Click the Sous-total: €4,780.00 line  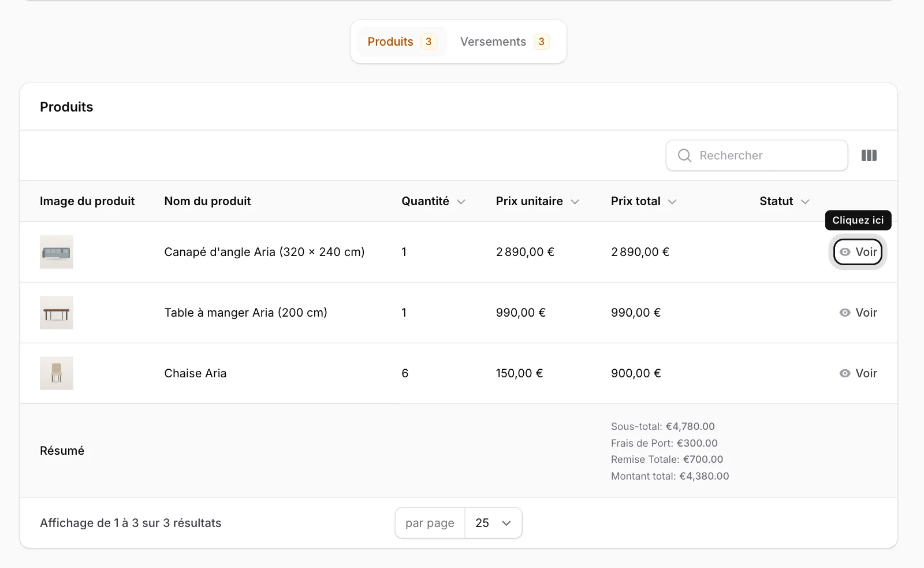[663, 426]
